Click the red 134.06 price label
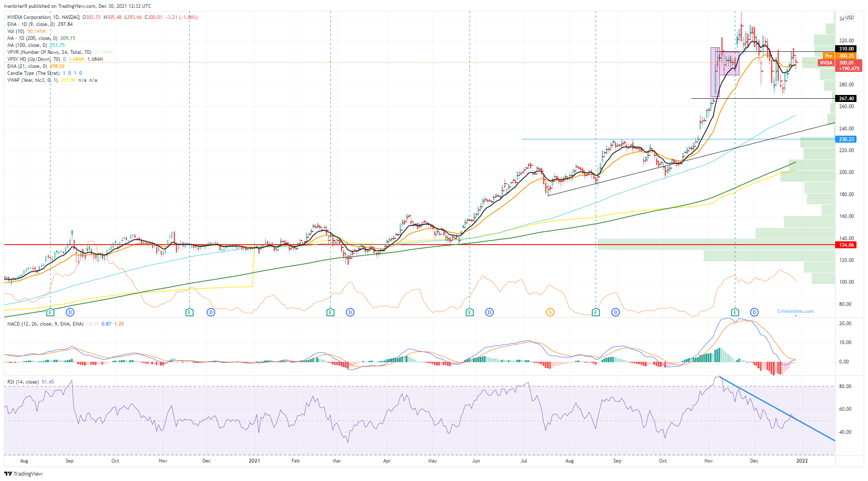Image resolution: width=868 pixels, height=481 pixels. coord(846,245)
